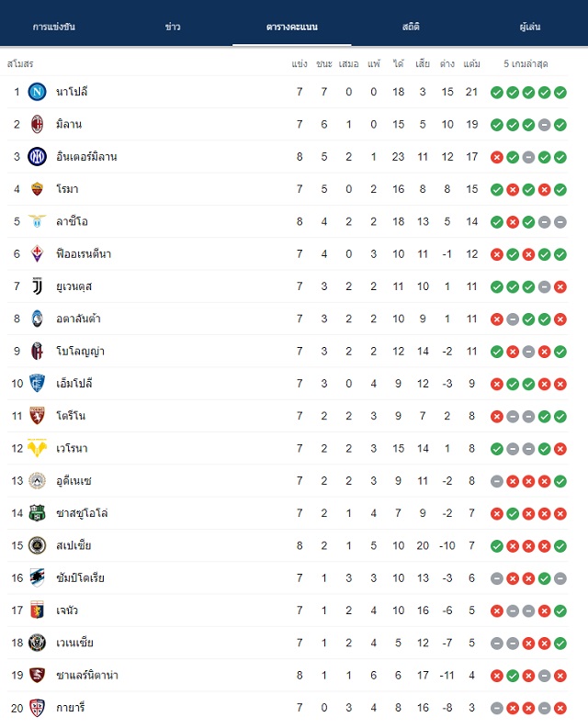Click the AC Milan club crest
This screenshot has width=588, height=728.
click(37, 125)
